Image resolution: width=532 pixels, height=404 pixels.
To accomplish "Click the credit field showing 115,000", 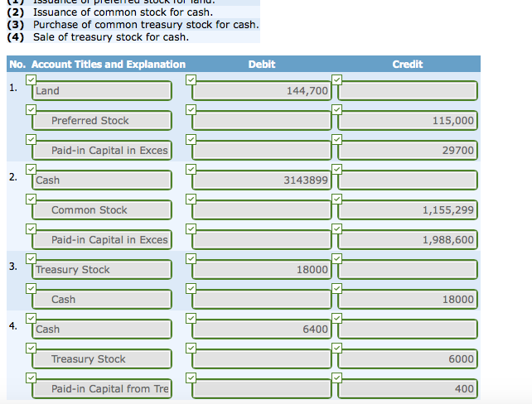I will [408, 120].
